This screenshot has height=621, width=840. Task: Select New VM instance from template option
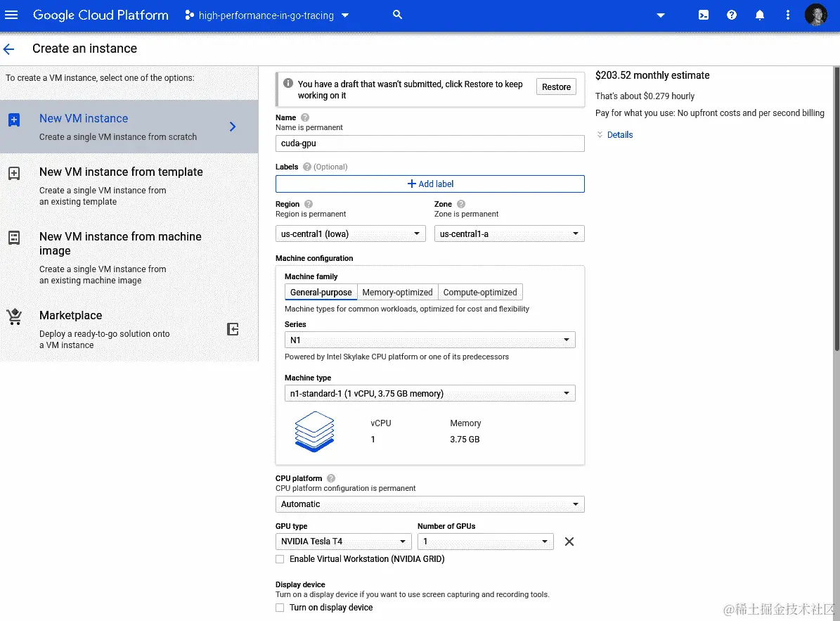[x=129, y=186]
